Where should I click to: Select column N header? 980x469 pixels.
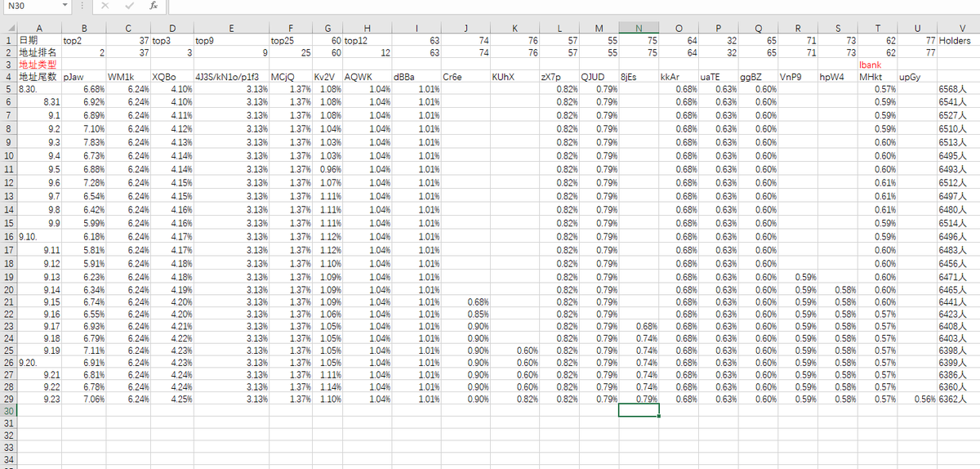click(x=638, y=29)
